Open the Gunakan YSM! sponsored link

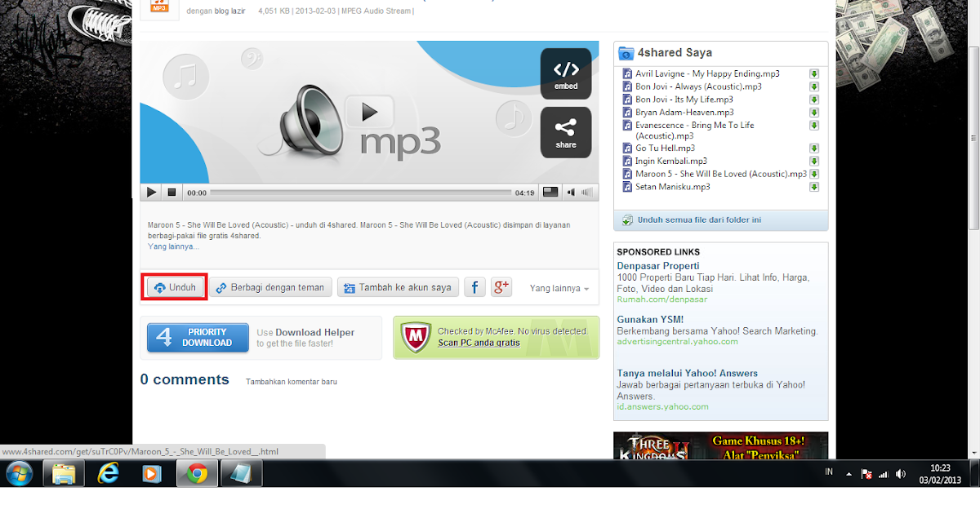point(650,319)
